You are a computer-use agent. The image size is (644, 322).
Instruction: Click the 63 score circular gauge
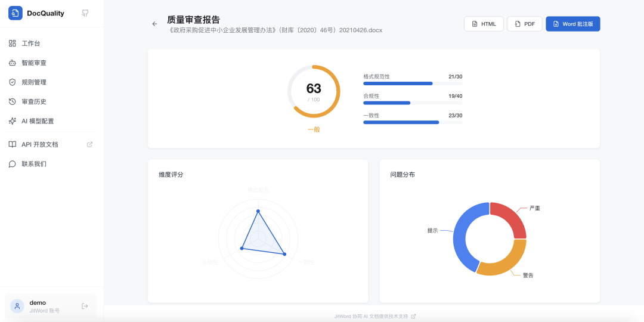tap(314, 92)
